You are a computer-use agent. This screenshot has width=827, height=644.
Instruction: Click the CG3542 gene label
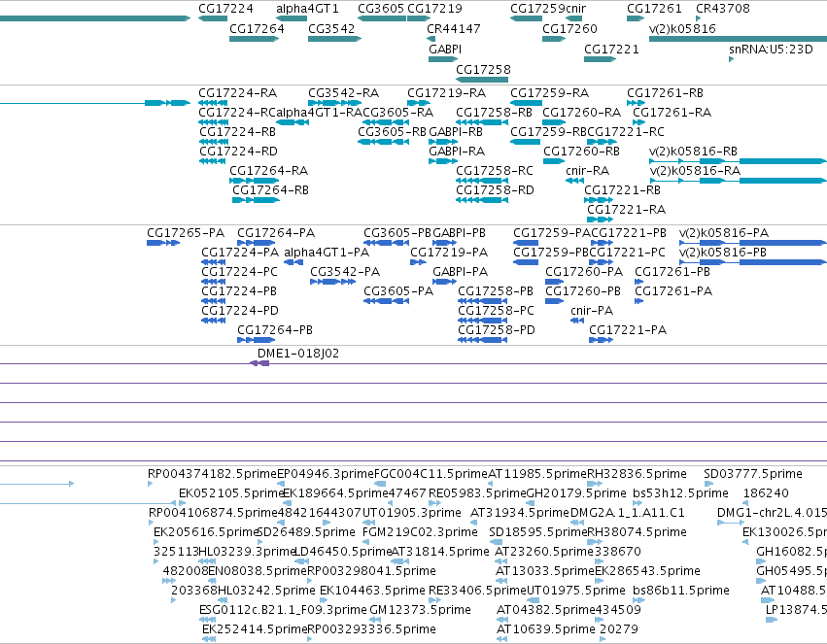pyautogui.click(x=331, y=28)
